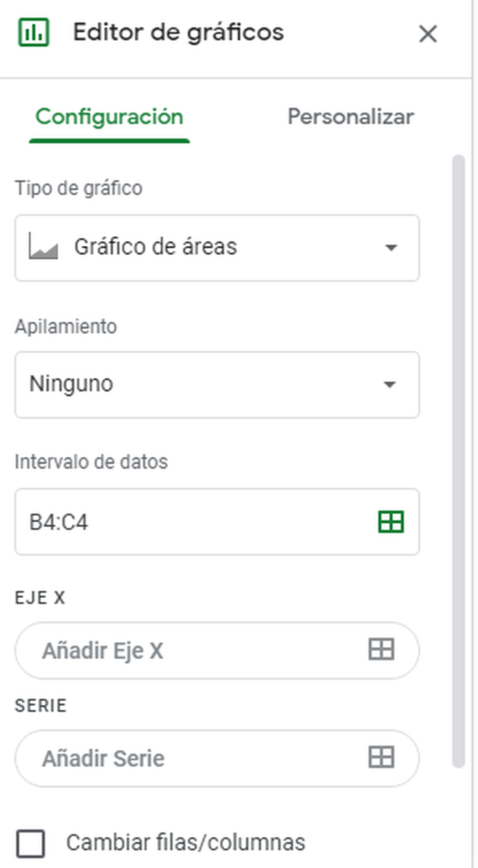Expand the chart type dropdown arrow

click(391, 248)
